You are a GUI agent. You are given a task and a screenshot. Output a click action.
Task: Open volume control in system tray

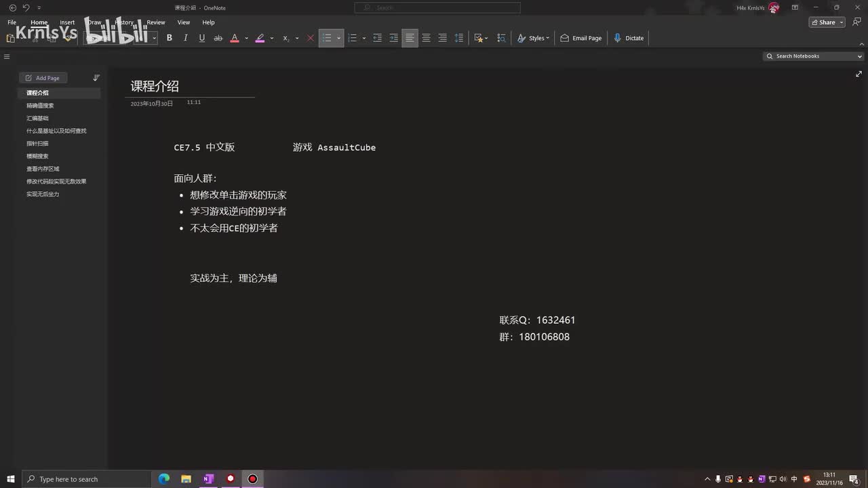(x=783, y=479)
